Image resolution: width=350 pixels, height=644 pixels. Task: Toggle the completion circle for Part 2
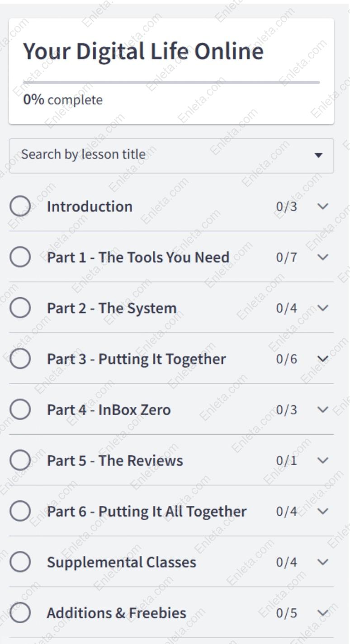(x=20, y=308)
